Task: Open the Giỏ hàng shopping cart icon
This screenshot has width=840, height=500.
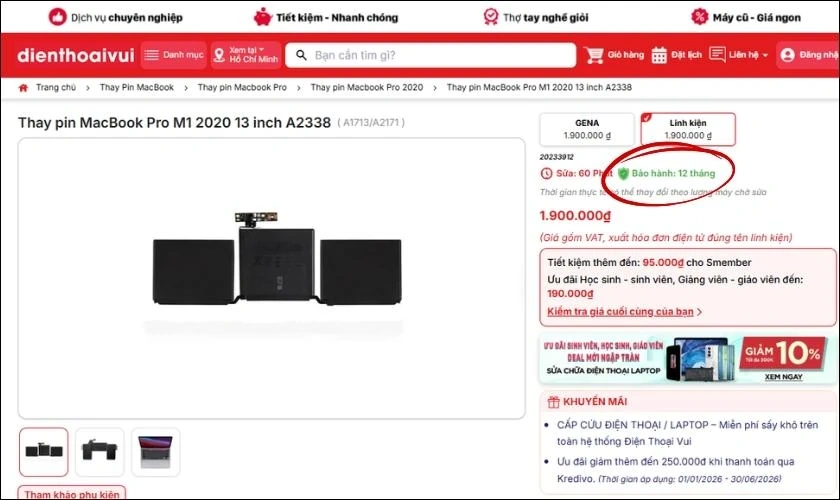Action: [x=594, y=55]
